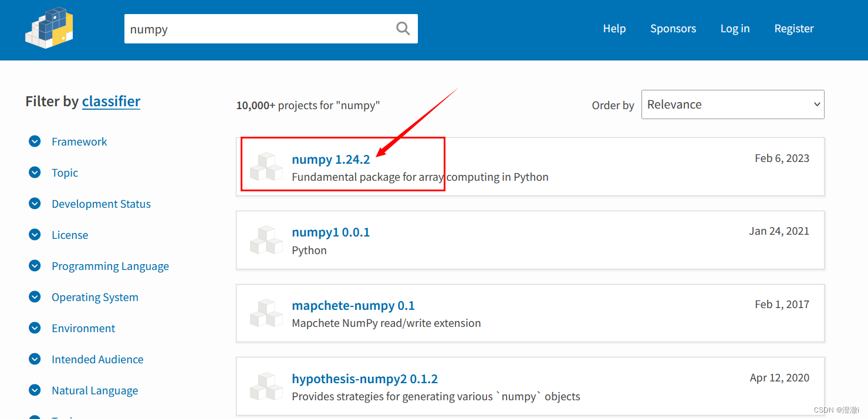
Task: Expand the Framework filter chevron
Action: (x=35, y=141)
